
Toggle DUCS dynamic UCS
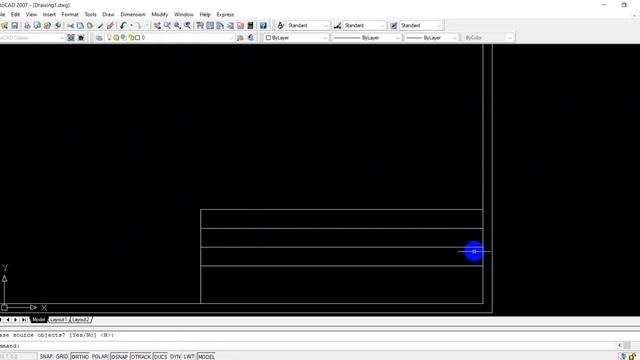pos(160,356)
